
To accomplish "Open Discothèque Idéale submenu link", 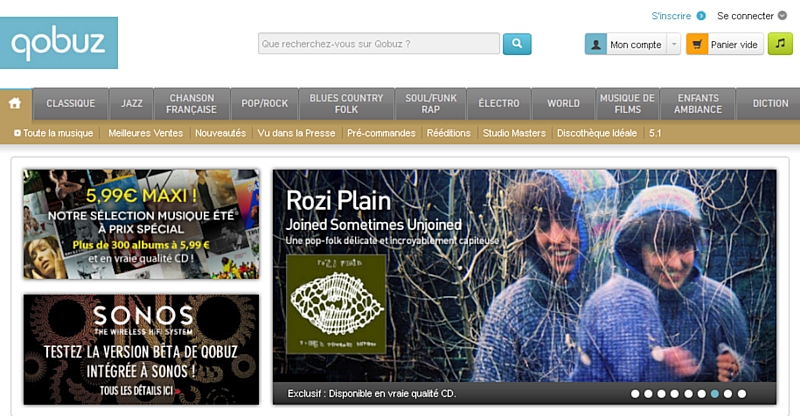I will (x=597, y=133).
